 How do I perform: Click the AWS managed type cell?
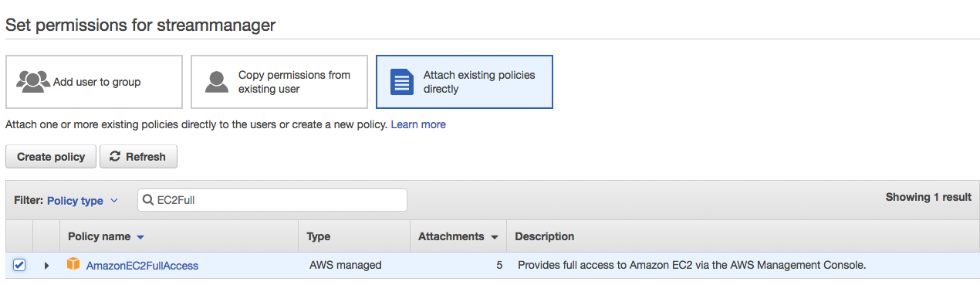(x=345, y=265)
